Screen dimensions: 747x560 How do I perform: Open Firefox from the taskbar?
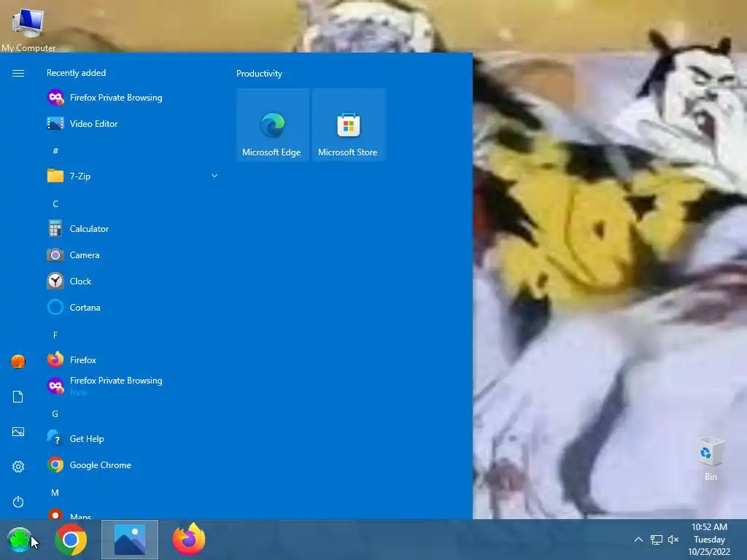coord(189,540)
